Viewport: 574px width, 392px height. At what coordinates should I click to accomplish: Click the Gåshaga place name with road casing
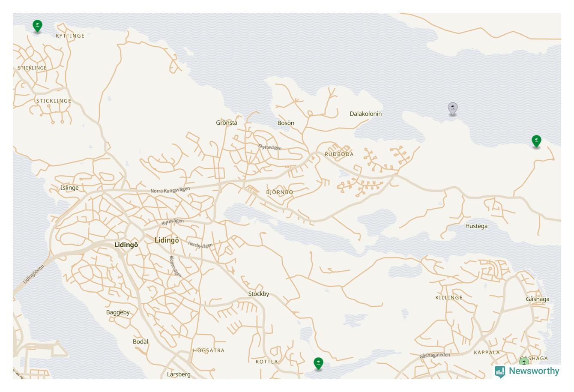click(x=538, y=299)
